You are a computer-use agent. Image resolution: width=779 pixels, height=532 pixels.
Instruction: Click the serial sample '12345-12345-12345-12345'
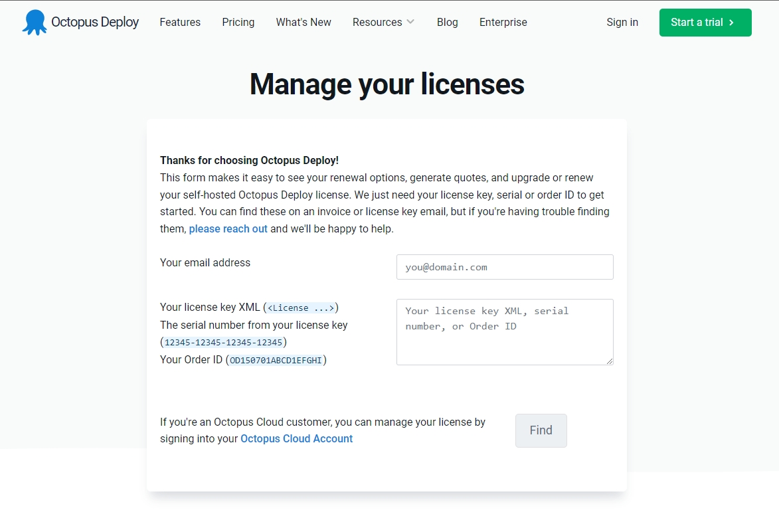click(x=224, y=342)
